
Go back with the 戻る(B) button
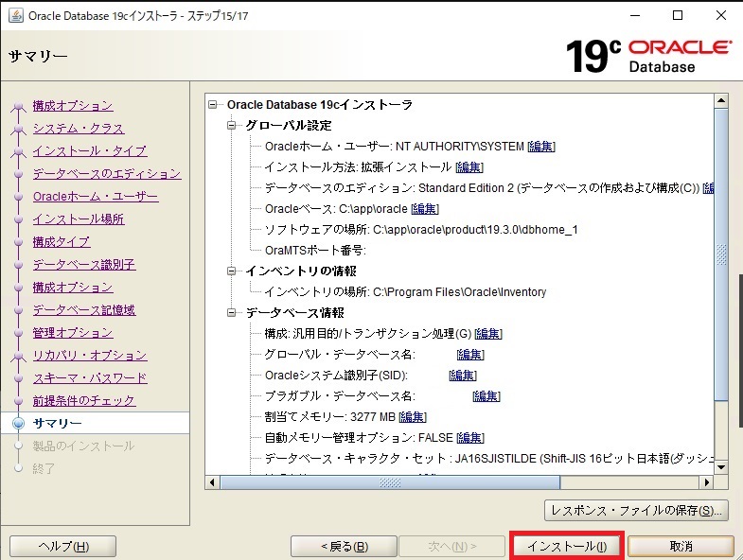344,546
